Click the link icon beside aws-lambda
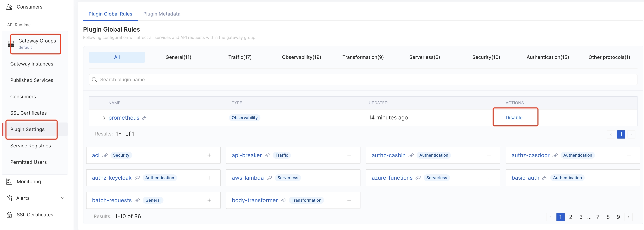The height and width of the screenshot is (230, 644). tap(269, 178)
